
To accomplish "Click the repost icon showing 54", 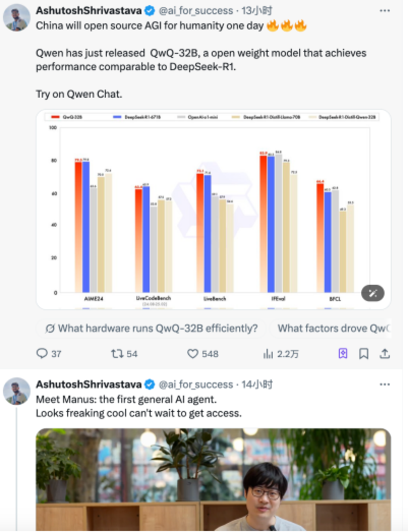I will coord(117,354).
